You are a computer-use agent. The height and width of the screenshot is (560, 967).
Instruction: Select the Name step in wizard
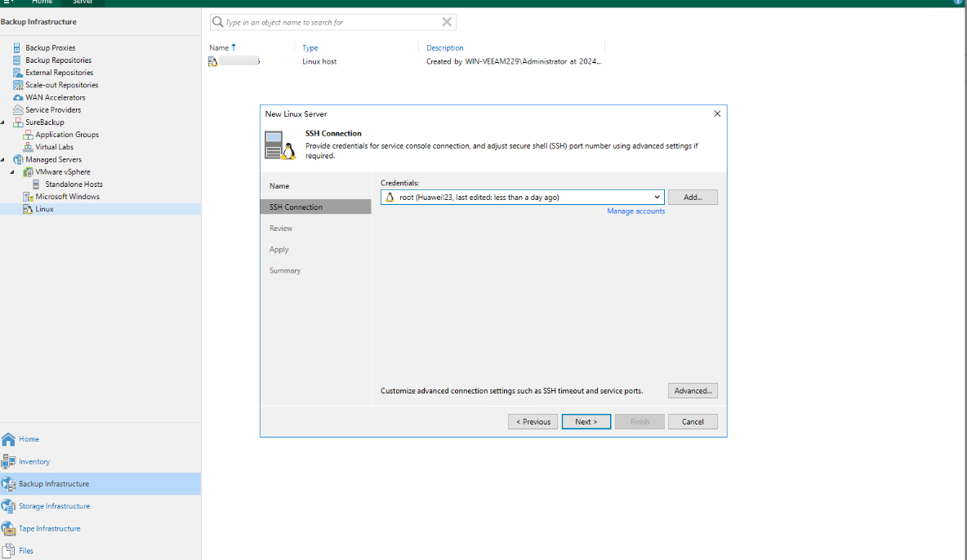click(279, 186)
